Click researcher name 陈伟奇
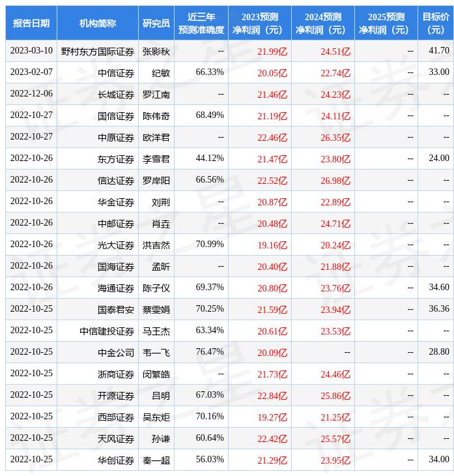Screen dimensions: 454x476 coord(156,116)
